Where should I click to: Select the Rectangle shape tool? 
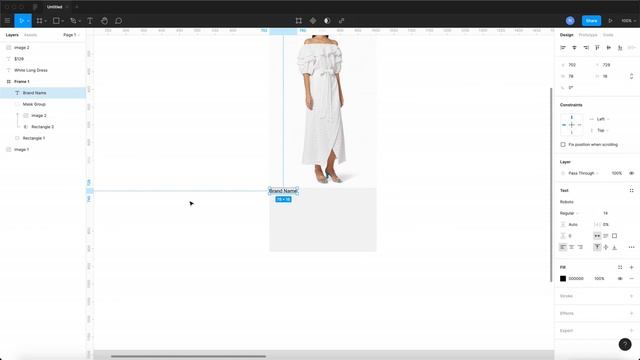pyautogui.click(x=56, y=21)
